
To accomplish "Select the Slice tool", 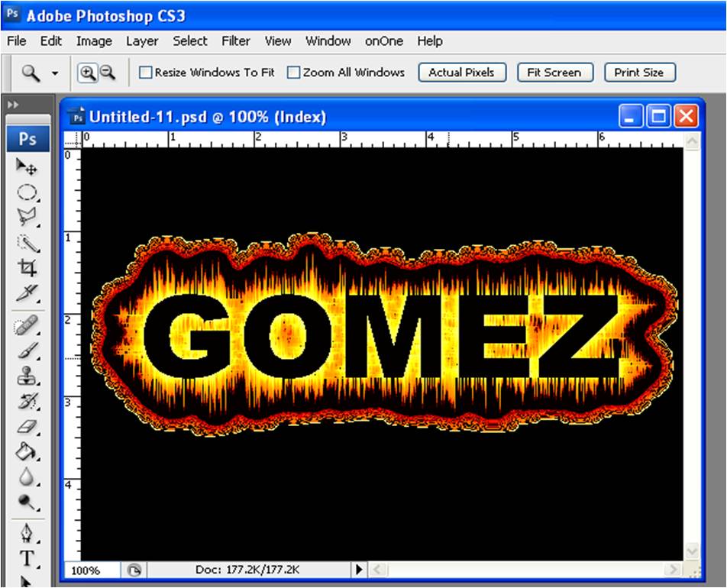I will [27, 293].
